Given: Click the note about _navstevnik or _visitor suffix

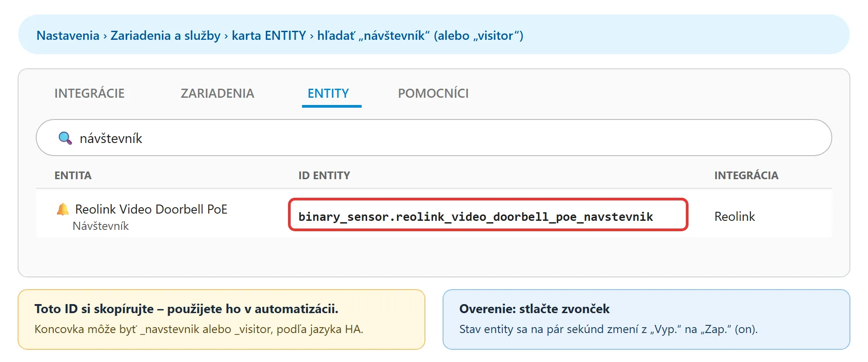Looking at the screenshot, I should click(199, 329).
